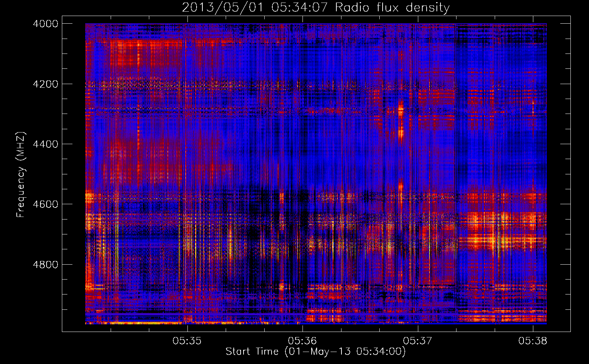Click the 05:37 time tick label
The image size is (589, 364).
418,341
